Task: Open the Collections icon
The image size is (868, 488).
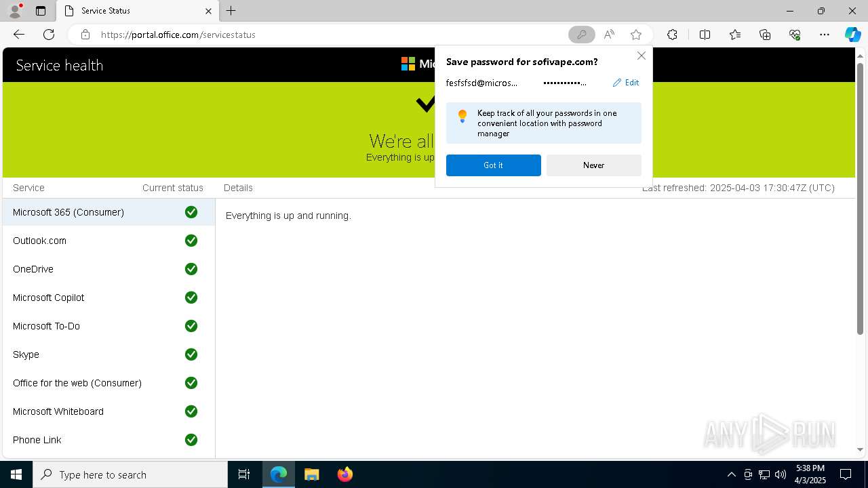Action: pos(765,35)
